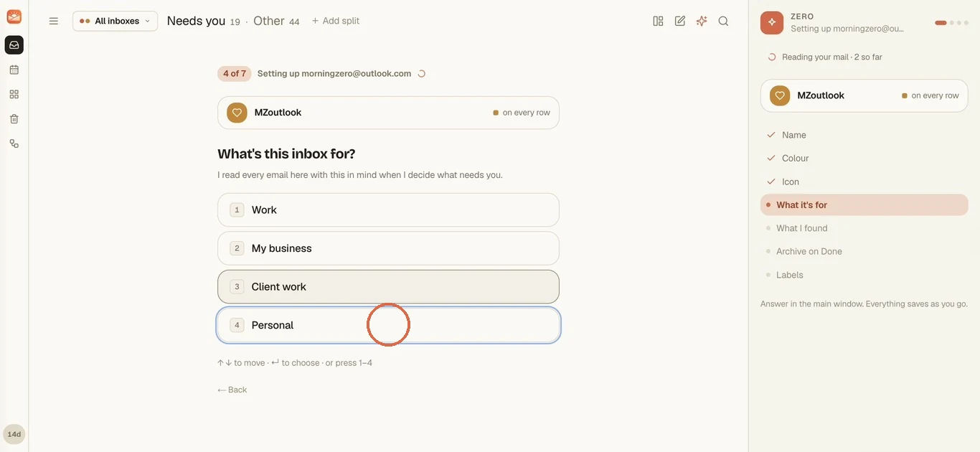Open the Inbox view in the sidebar
This screenshot has width=980, height=452.
pyautogui.click(x=14, y=45)
